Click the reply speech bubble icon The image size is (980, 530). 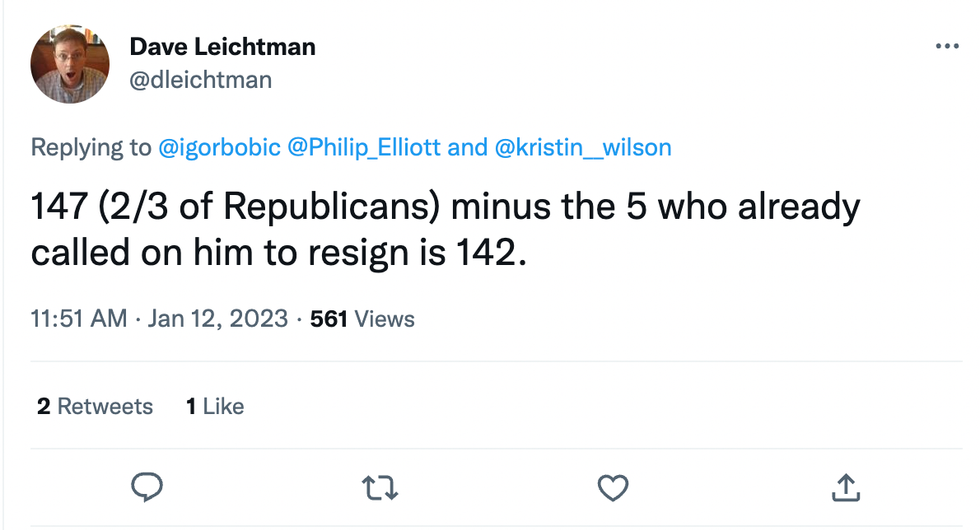148,487
